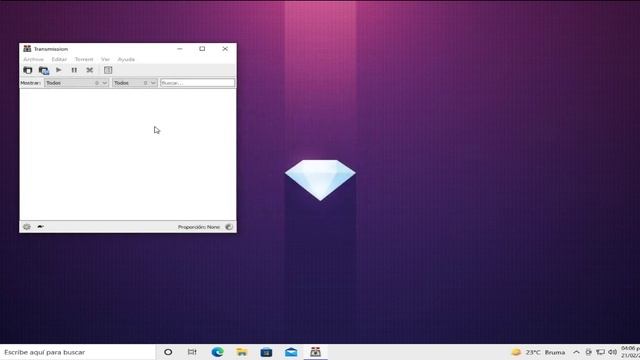The width and height of the screenshot is (640, 360).
Task: Open File Explorer from the taskbar
Action: (242, 352)
